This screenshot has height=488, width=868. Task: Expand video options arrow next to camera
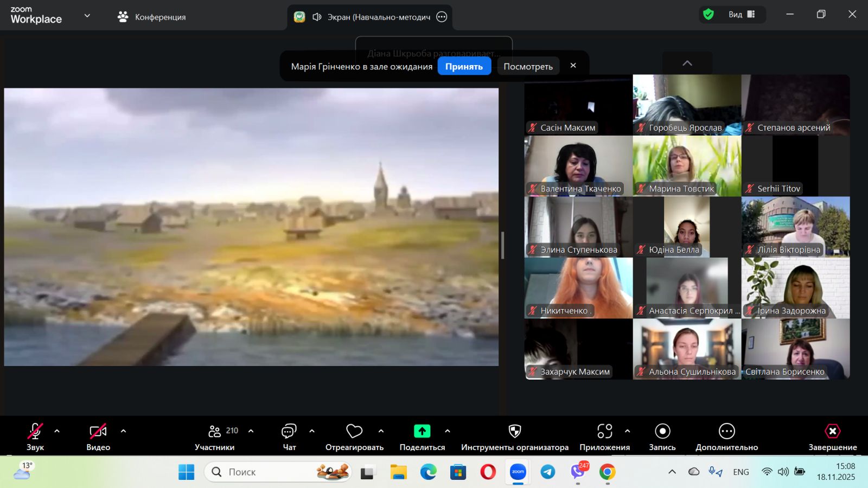tap(123, 432)
